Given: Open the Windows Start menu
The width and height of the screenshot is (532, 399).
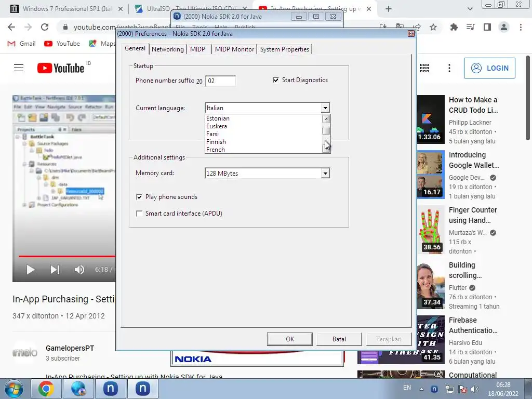Looking at the screenshot, I should [14, 389].
